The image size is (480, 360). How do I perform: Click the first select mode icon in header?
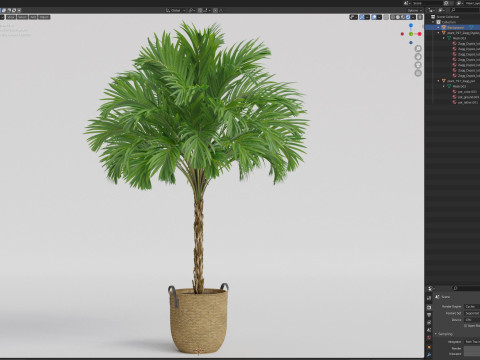tap(4, 11)
